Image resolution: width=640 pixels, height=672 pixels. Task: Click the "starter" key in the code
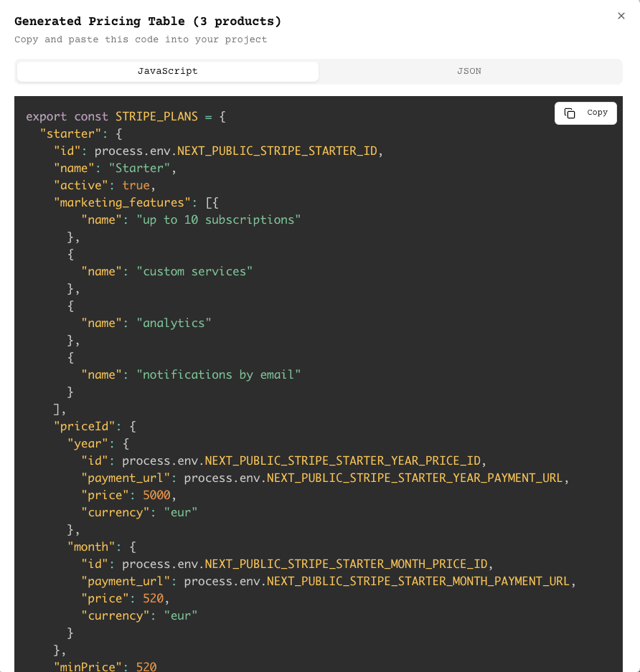pos(71,133)
